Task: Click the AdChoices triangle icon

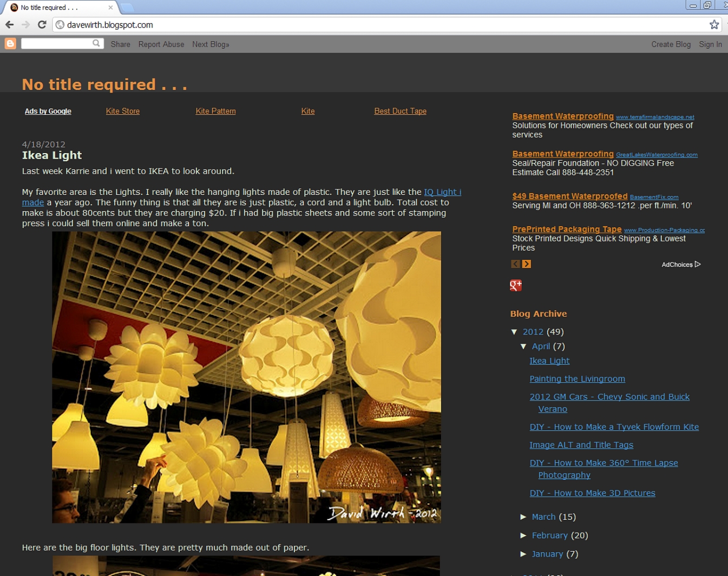Action: [x=698, y=264]
